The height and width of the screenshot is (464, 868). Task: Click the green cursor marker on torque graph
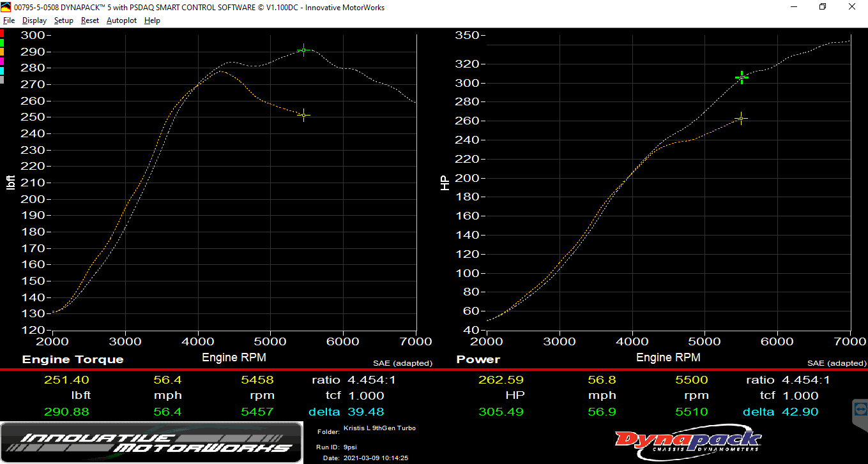[304, 50]
